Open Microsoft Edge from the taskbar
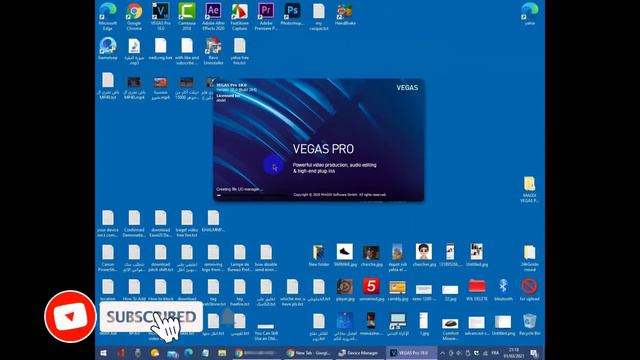This screenshot has width=640, height=360. tap(189, 353)
